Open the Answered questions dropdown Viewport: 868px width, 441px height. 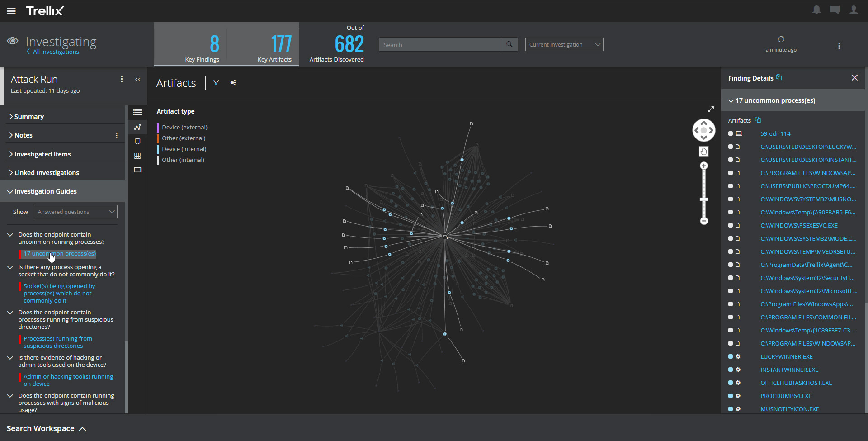pos(75,212)
